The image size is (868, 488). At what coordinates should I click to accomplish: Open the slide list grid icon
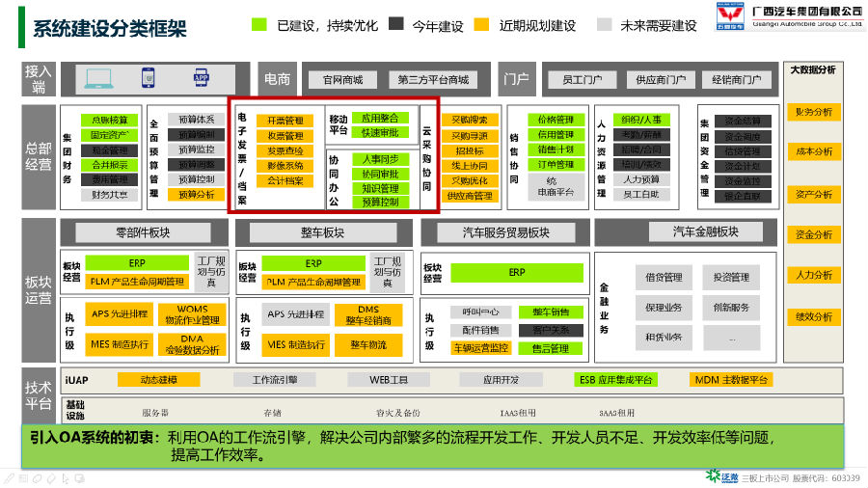pyautogui.click(x=23, y=478)
